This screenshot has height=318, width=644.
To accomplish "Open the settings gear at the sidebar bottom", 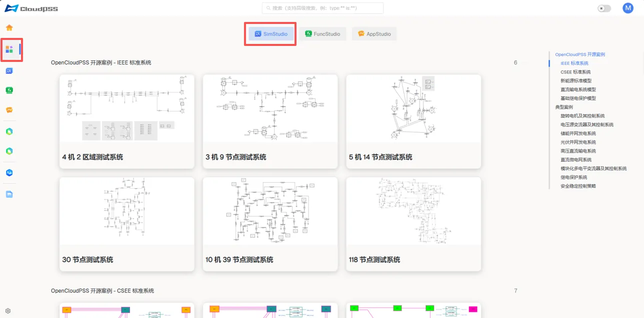I will click(x=8, y=311).
